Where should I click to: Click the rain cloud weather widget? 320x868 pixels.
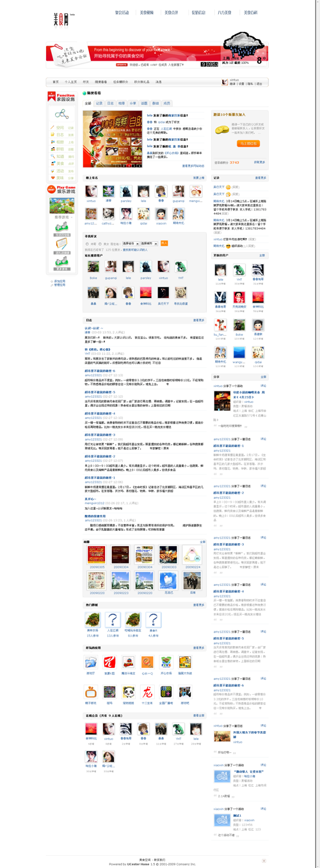click(244, 47)
